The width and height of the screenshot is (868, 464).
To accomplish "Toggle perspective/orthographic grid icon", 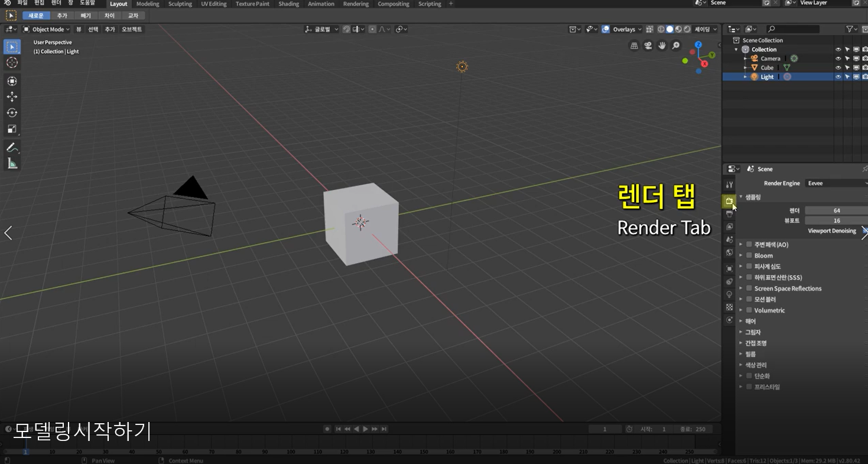I will click(634, 46).
